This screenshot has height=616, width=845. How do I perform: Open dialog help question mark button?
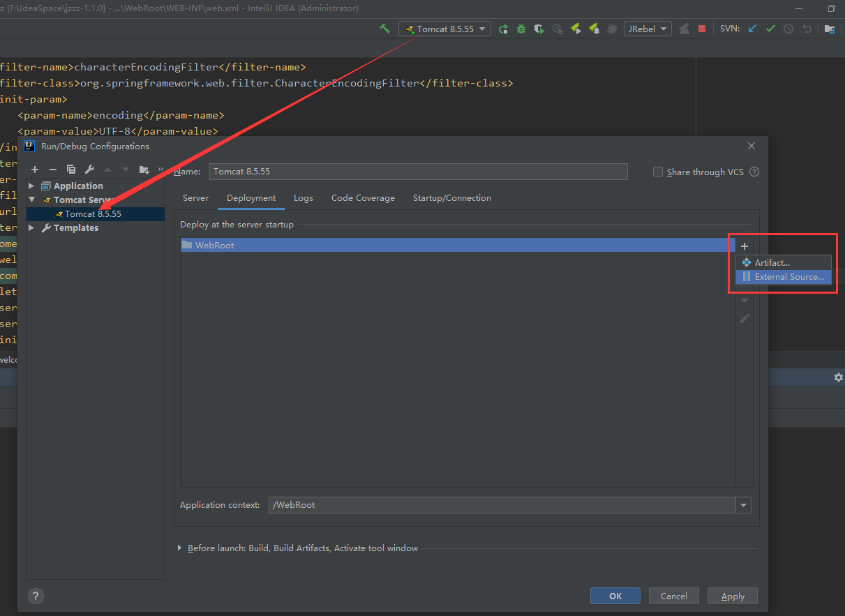(36, 596)
